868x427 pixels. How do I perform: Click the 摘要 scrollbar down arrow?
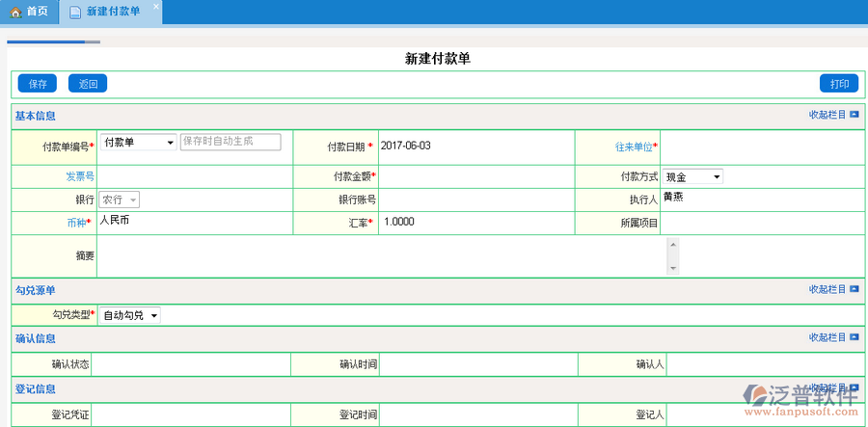tap(672, 268)
